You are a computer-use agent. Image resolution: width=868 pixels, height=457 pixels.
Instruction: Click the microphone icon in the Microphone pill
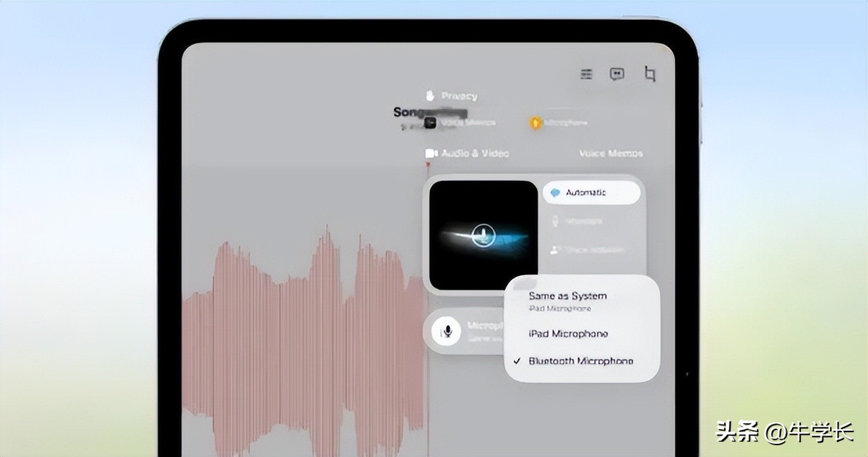448,331
